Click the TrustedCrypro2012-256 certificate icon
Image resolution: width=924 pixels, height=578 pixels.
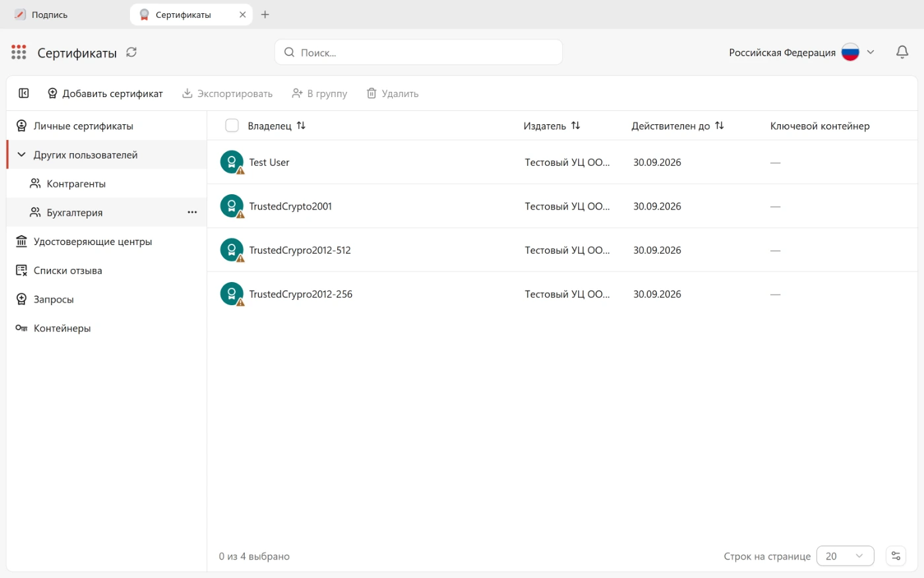pos(232,294)
